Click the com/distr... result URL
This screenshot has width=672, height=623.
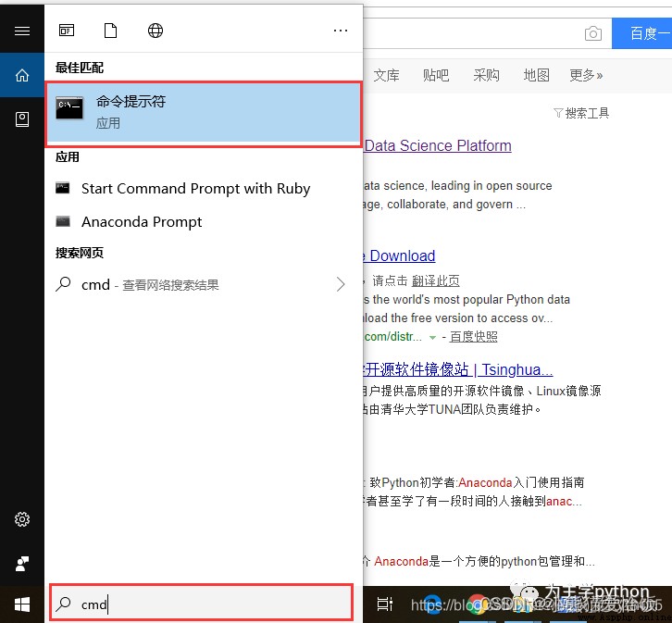click(393, 337)
